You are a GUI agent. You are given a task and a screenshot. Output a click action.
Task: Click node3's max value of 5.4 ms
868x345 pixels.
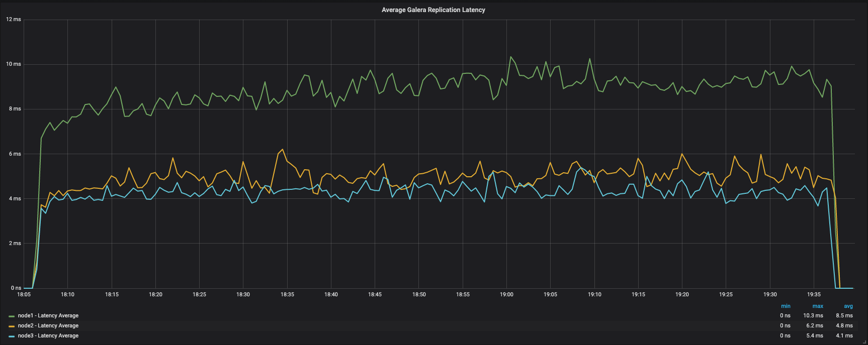tap(815, 336)
